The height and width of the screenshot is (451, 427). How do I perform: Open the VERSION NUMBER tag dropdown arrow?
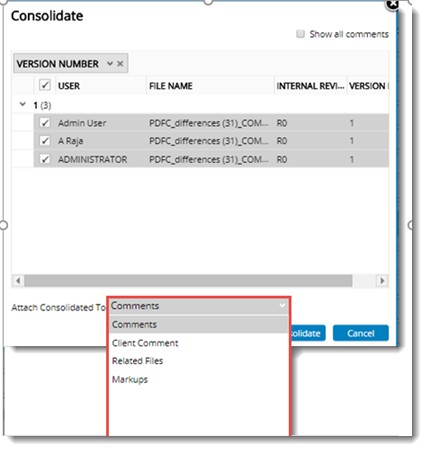click(110, 63)
